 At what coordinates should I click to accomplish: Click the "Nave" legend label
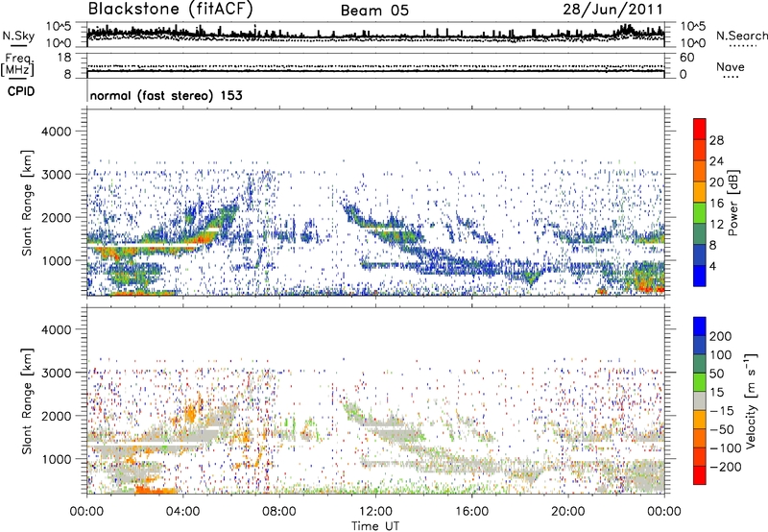click(730, 66)
